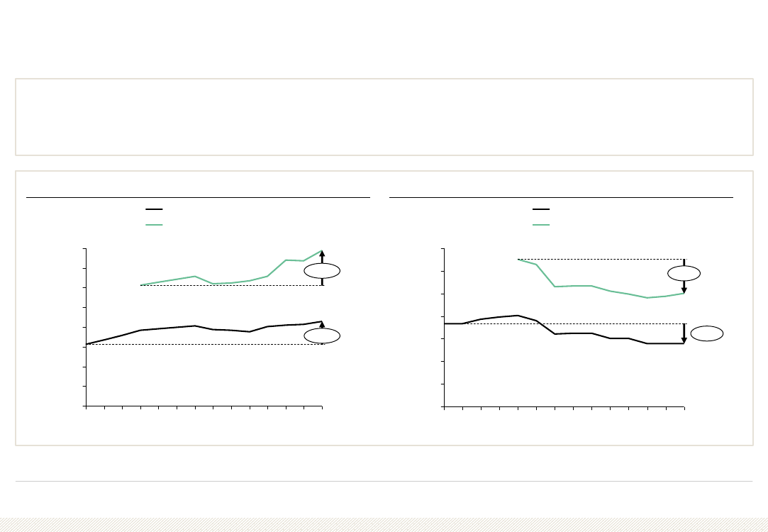Click the lowest dashed baseline in left chart
Screen dimensions: 768x532
pos(206,344)
